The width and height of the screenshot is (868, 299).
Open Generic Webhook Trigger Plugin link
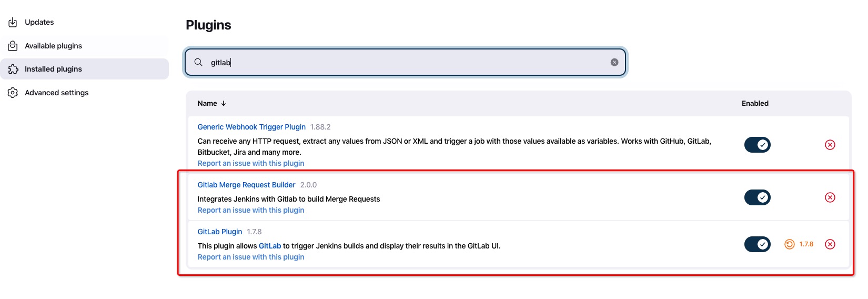click(251, 127)
